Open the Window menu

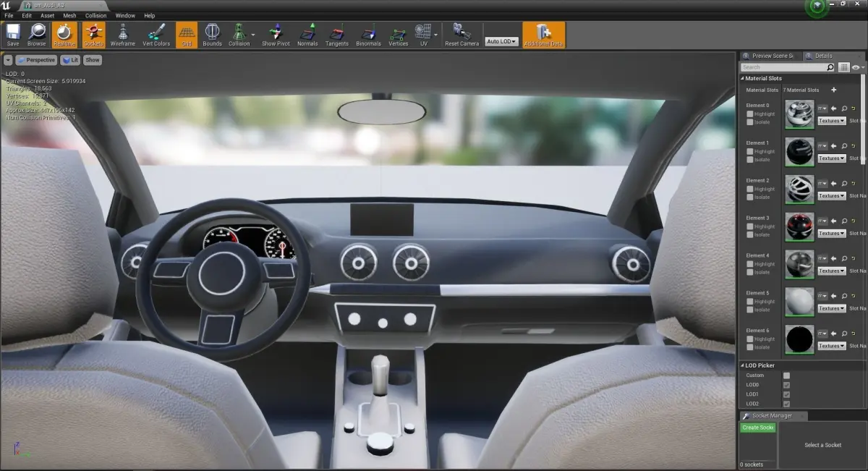click(x=125, y=15)
